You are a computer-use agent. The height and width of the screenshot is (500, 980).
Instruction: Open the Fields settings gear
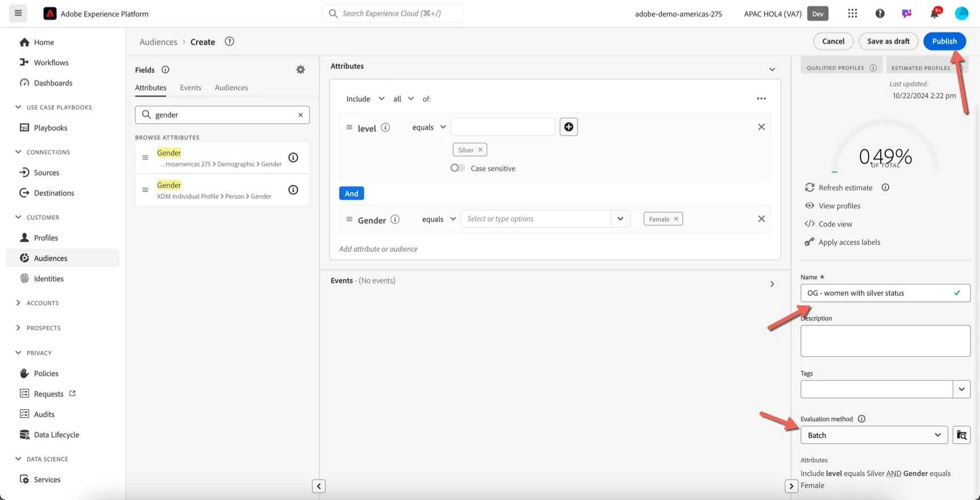click(x=301, y=69)
